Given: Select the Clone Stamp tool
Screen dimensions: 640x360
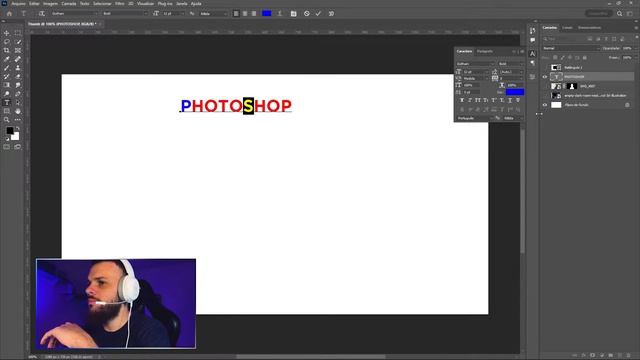Looking at the screenshot, I should [x=18, y=68].
